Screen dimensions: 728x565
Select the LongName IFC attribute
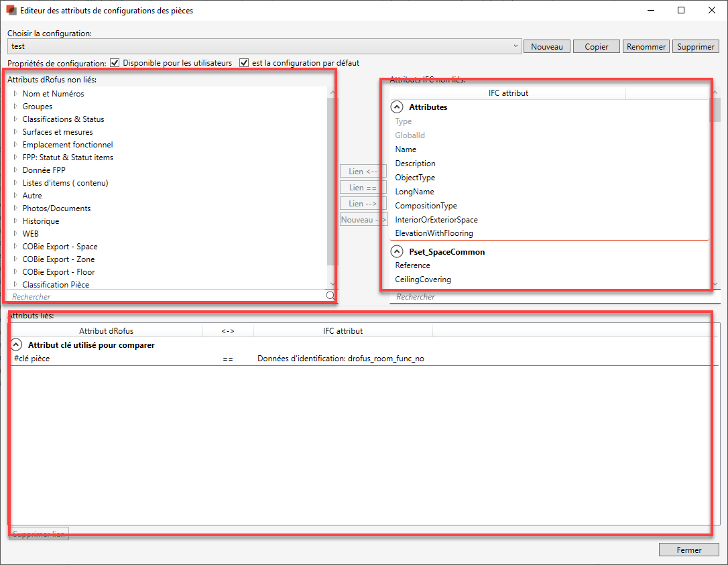414,192
